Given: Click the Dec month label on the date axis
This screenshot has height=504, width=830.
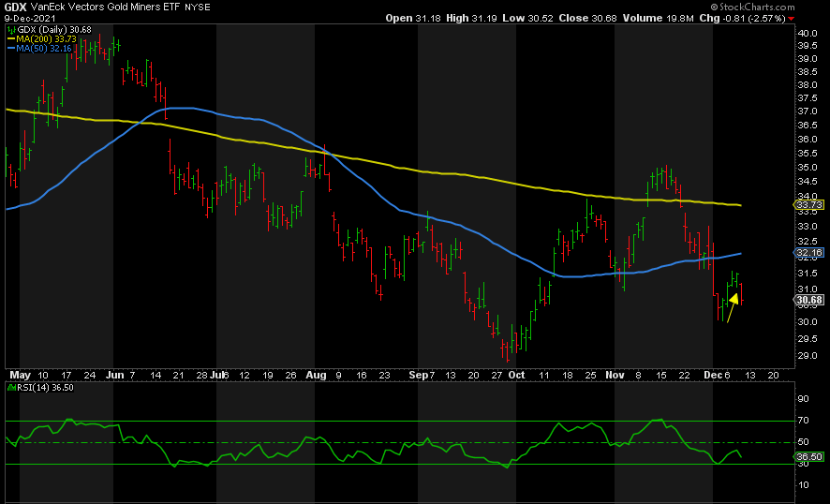Looking at the screenshot, I should (713, 375).
